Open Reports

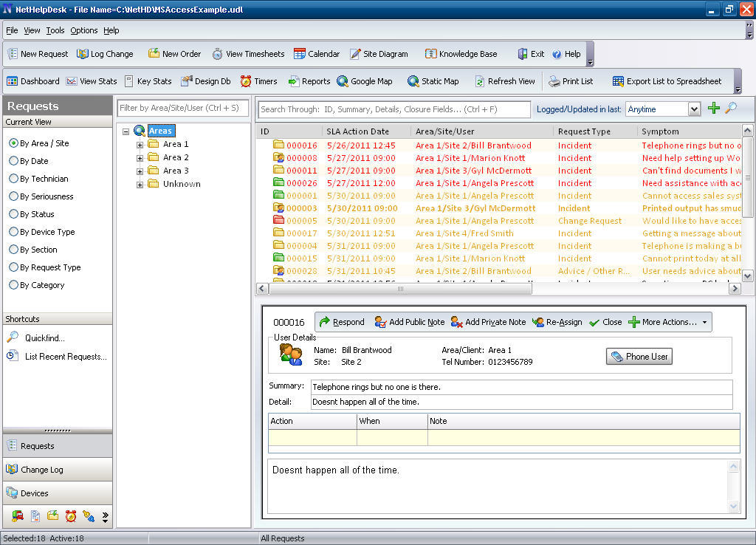[x=309, y=81]
